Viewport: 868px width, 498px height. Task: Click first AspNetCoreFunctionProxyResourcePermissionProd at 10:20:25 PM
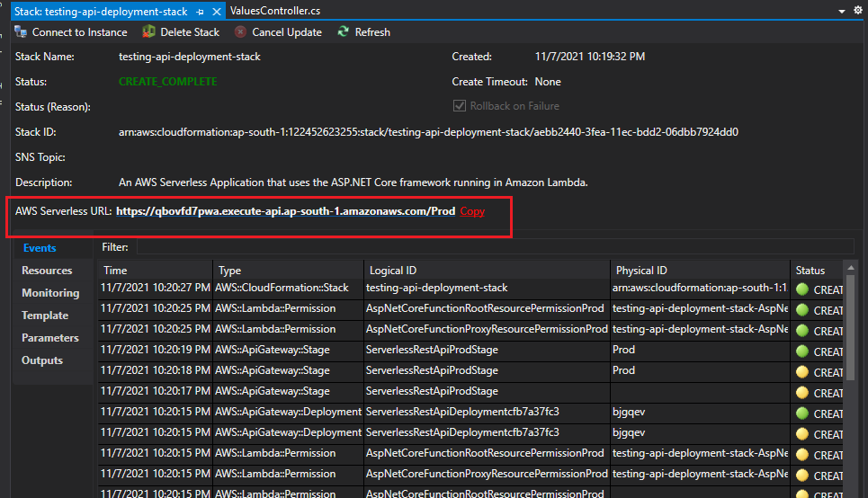(x=487, y=329)
